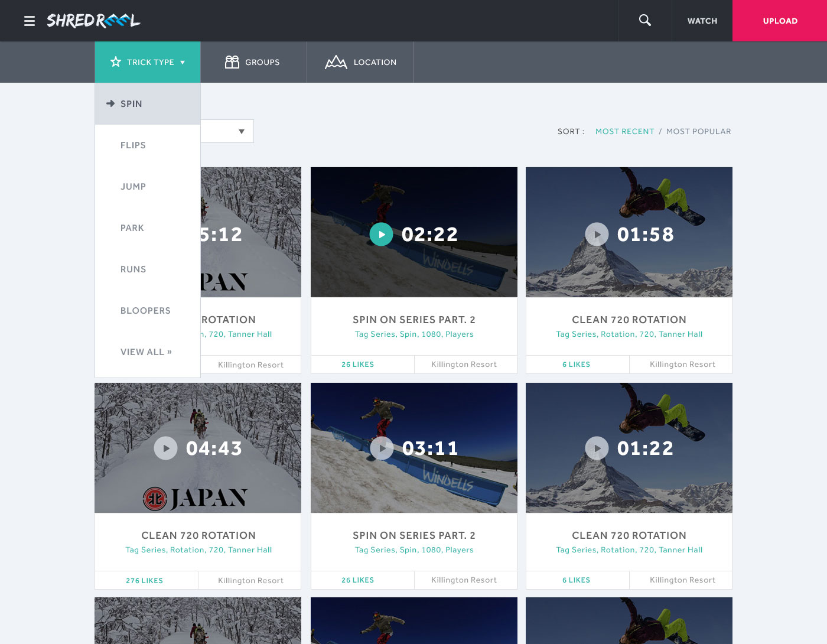Click the 02:22 duration text
The height and width of the screenshot is (644, 827).
pyautogui.click(x=429, y=235)
